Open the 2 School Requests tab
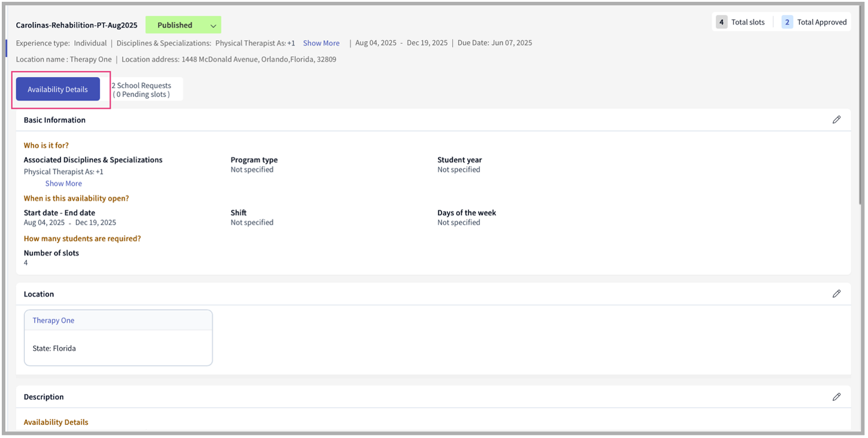The image size is (868, 438). [142, 90]
